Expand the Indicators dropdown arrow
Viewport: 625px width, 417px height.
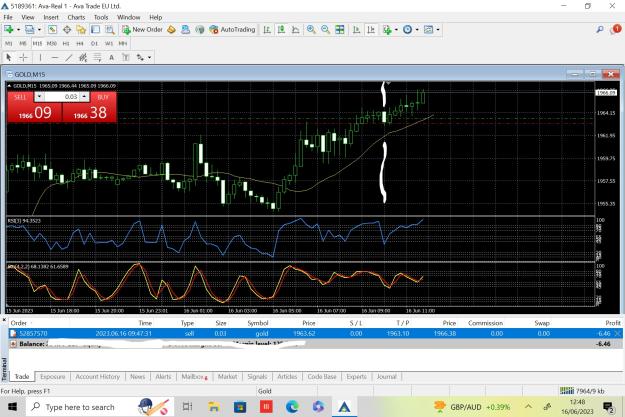[396, 30]
